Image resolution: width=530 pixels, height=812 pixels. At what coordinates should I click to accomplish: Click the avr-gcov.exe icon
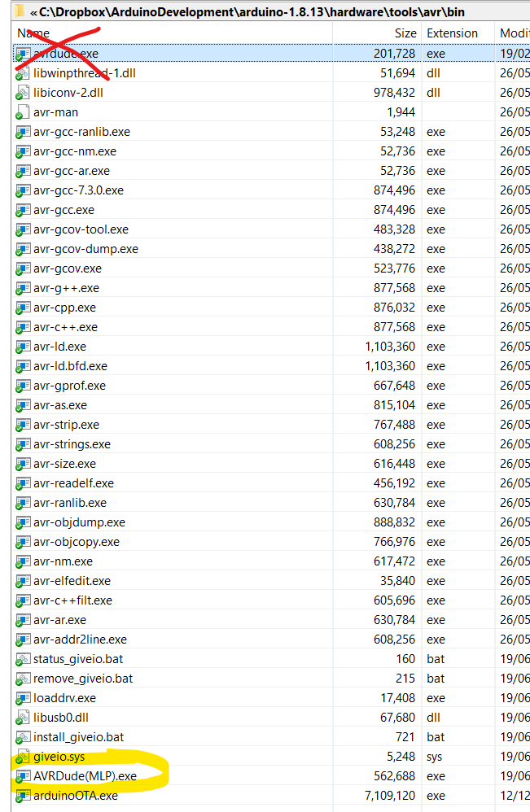coord(22,268)
